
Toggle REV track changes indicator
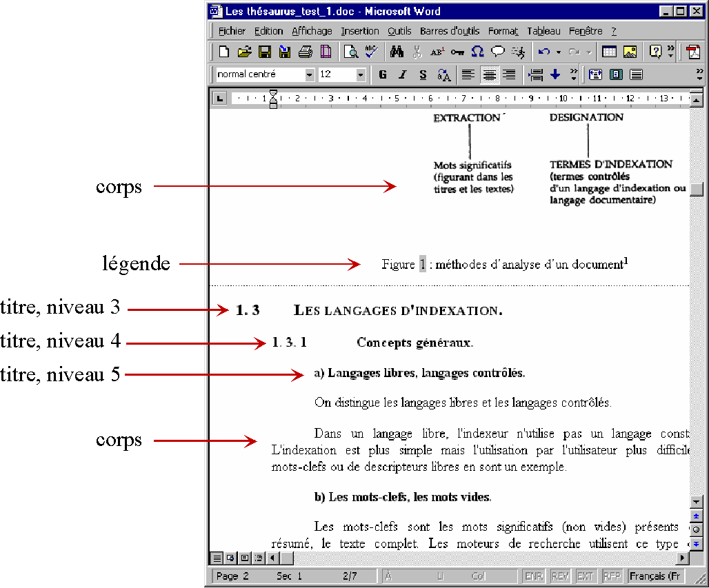point(560,576)
